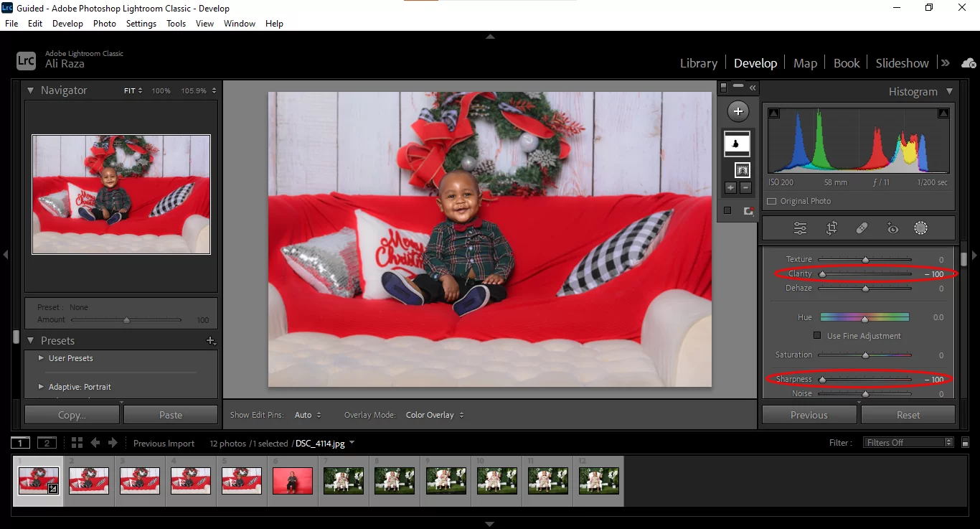Click the Paste button

171,415
